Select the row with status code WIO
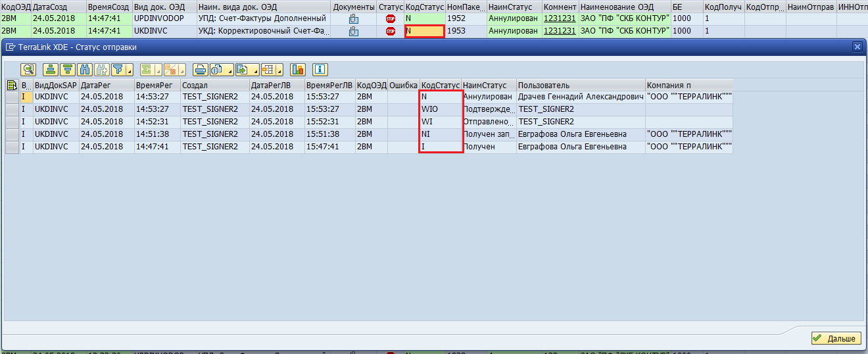 tap(12, 109)
